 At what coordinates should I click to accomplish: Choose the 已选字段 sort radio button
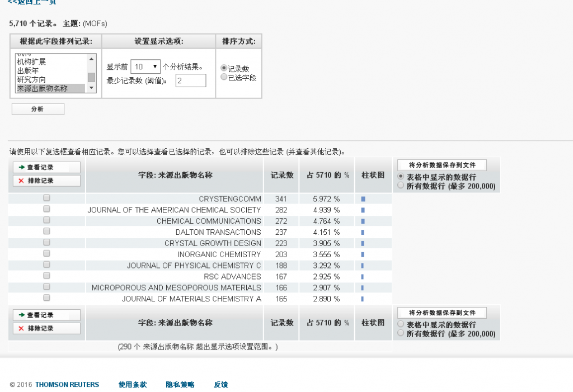point(224,77)
